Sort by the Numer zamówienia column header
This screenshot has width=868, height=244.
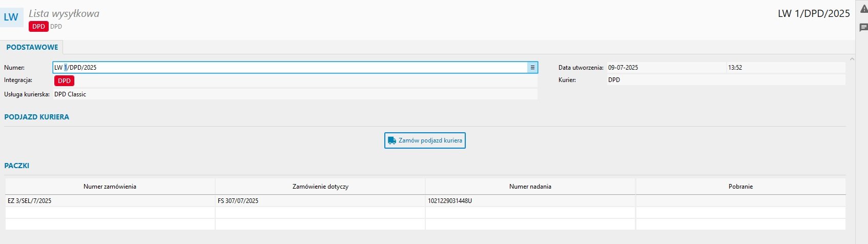point(110,187)
